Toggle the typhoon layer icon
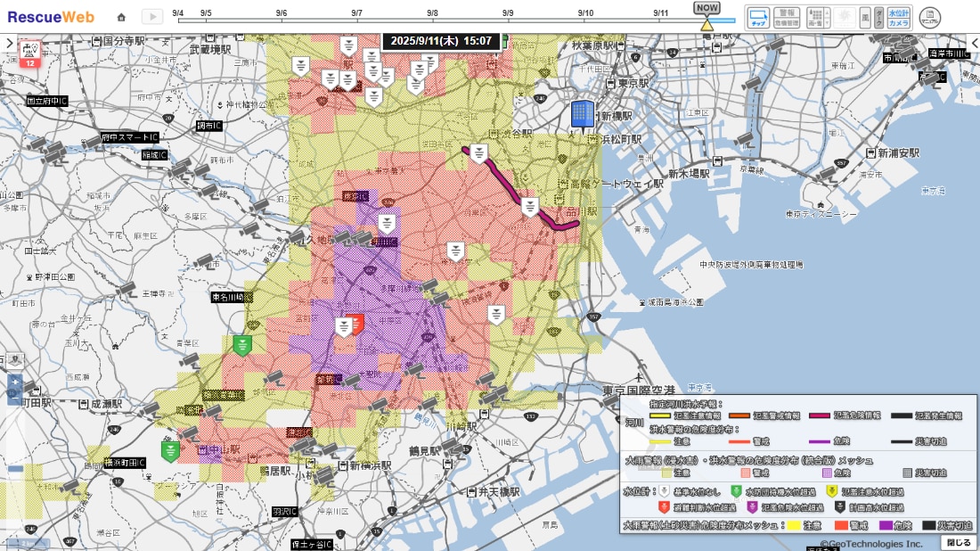 click(x=845, y=17)
